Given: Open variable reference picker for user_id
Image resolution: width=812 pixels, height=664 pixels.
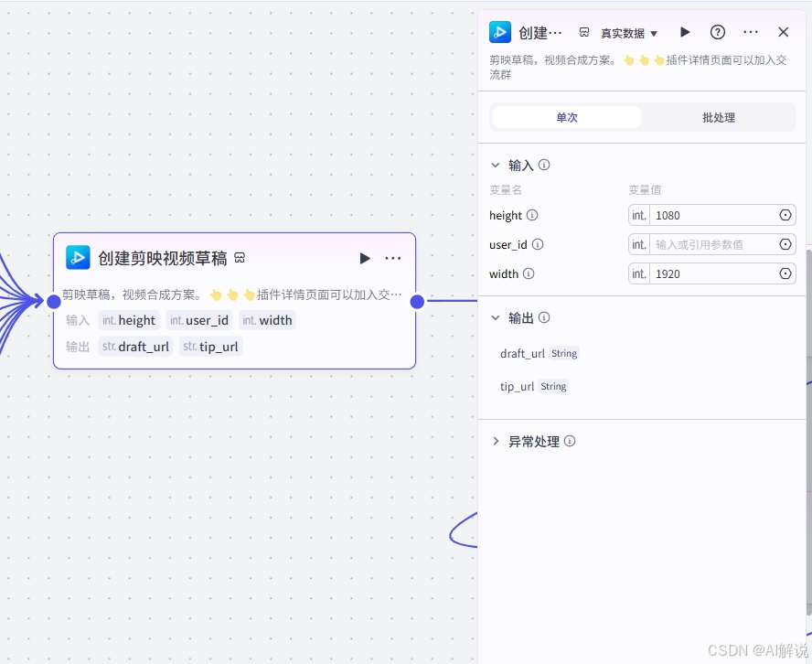Looking at the screenshot, I should 785,244.
